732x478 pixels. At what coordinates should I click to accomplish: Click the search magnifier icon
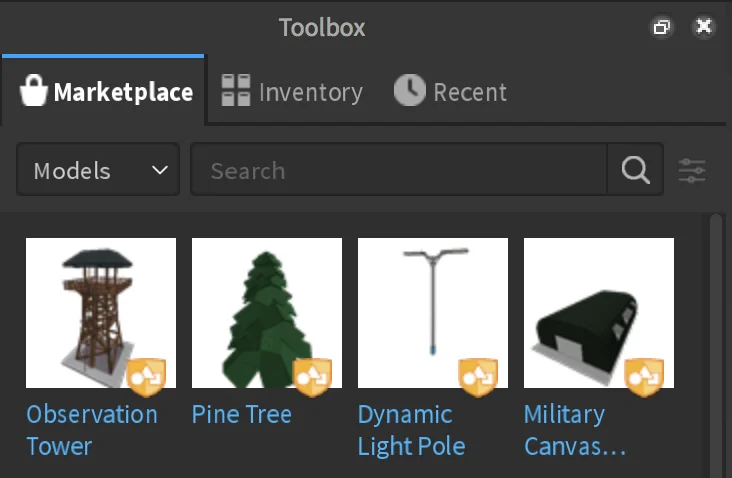635,170
